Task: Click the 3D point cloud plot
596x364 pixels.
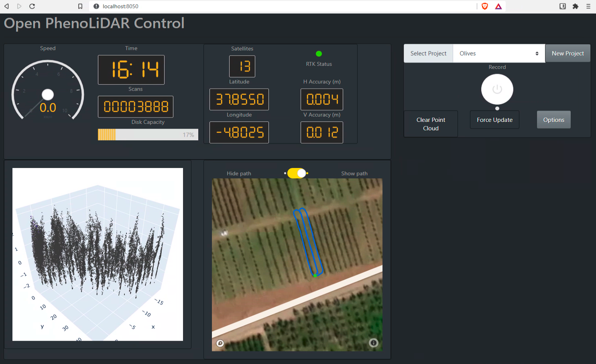Action: 98,255
